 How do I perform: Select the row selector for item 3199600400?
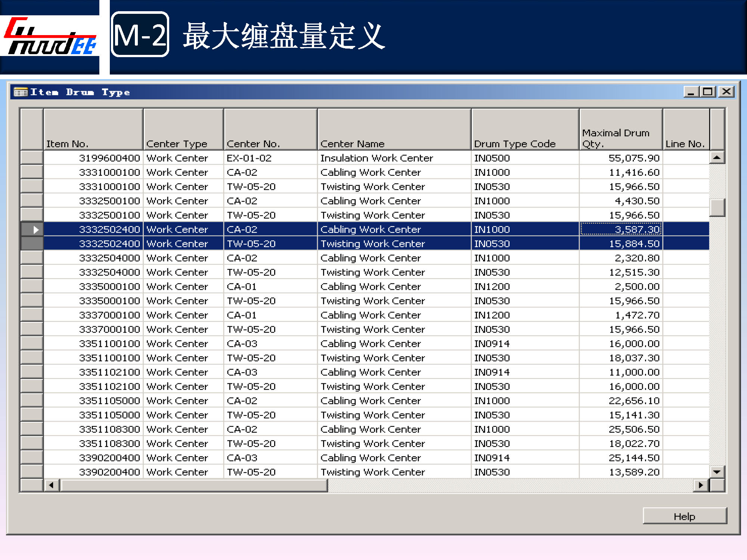(32, 158)
